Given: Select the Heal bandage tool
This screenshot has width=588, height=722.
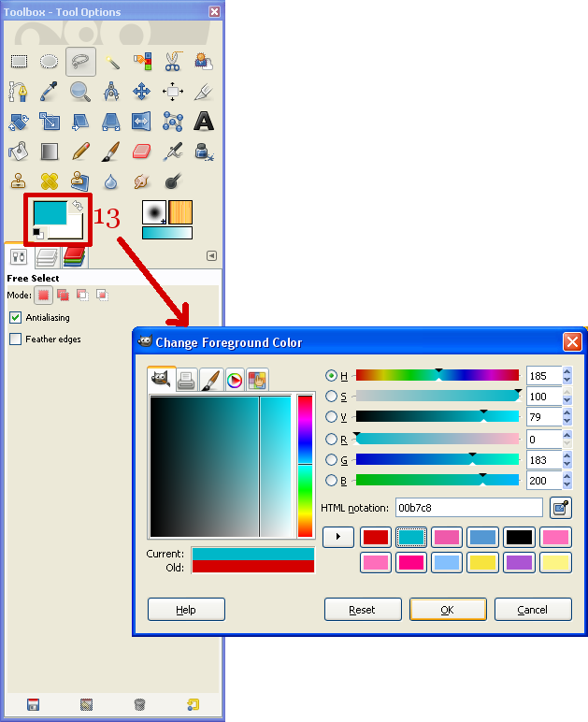Looking at the screenshot, I should click(50, 181).
